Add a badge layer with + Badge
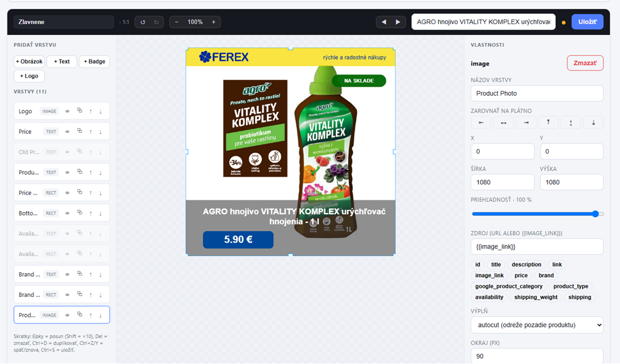 click(x=94, y=62)
